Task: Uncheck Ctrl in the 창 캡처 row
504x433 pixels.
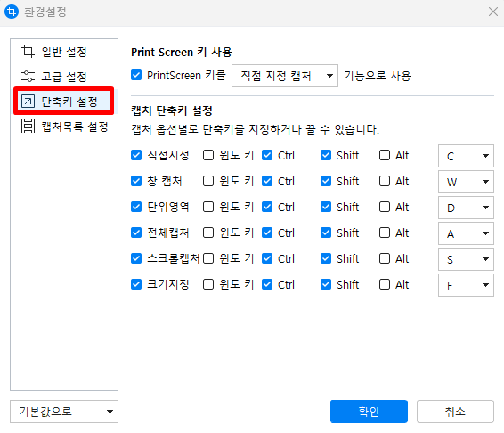Action: tap(267, 181)
